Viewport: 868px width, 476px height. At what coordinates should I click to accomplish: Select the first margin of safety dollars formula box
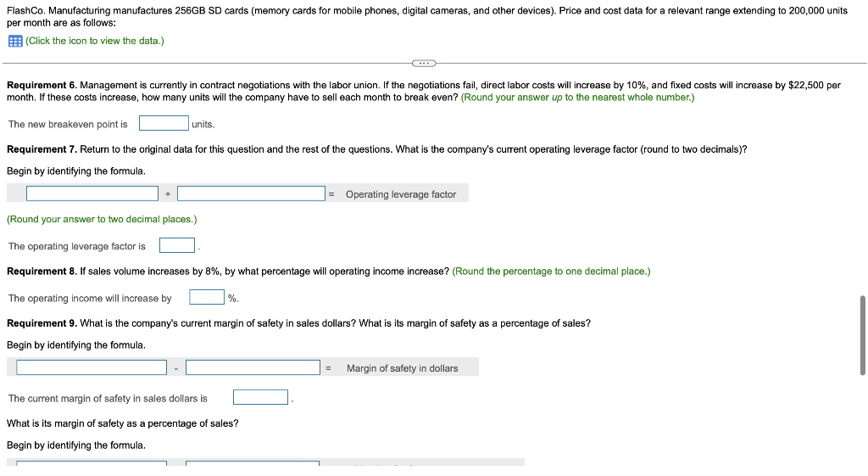tap(92, 367)
